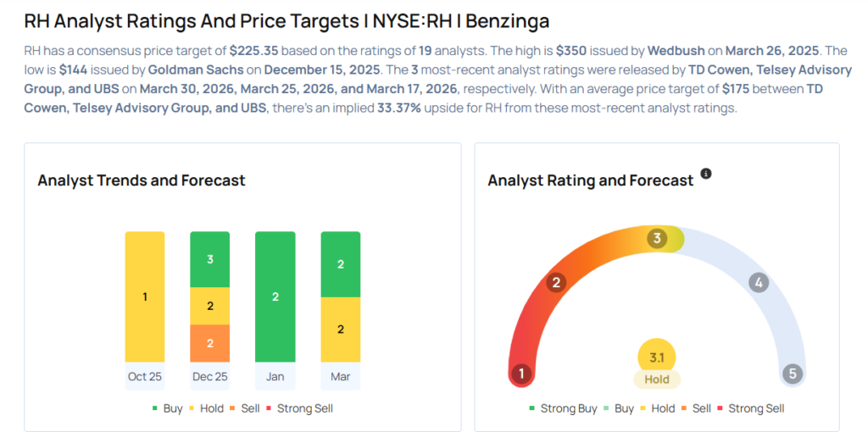Click the Dec 25 axis label
The image size is (868, 432).
coord(209,377)
